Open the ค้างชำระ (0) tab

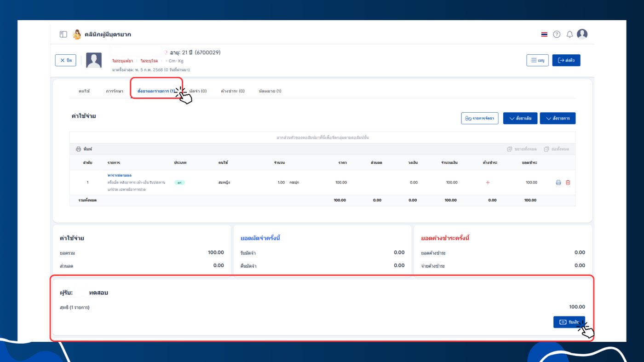point(233,91)
